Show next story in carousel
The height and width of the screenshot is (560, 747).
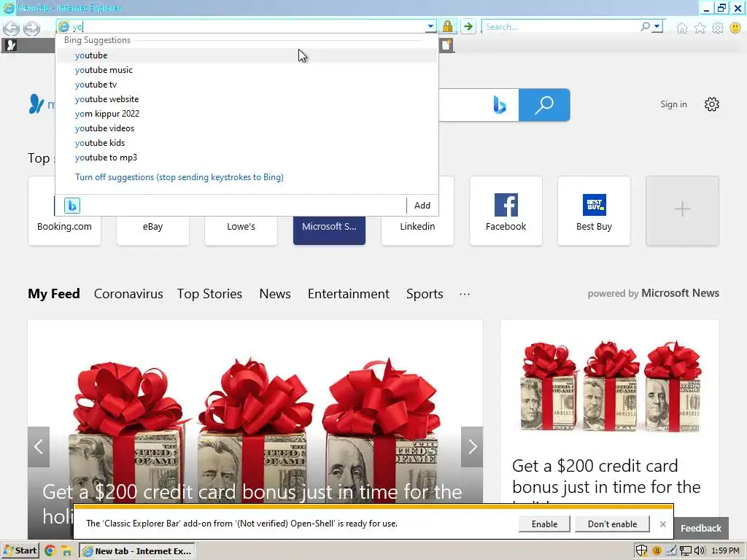pyautogui.click(x=472, y=447)
